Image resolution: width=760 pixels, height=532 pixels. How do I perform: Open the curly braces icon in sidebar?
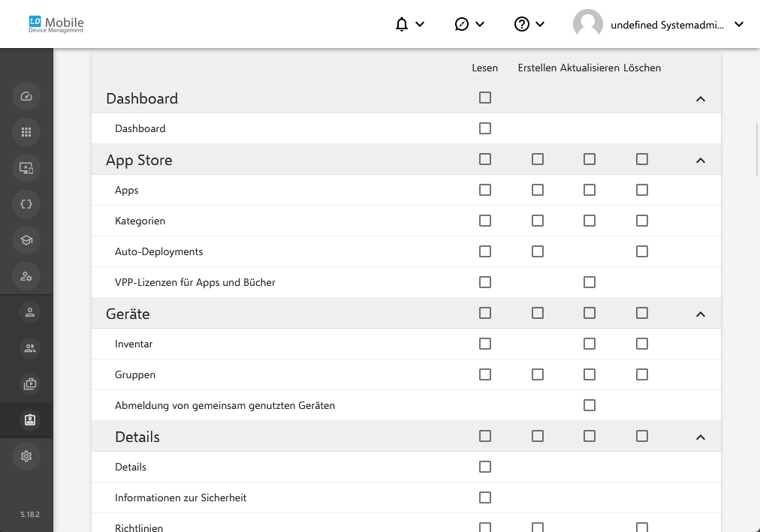click(26, 204)
